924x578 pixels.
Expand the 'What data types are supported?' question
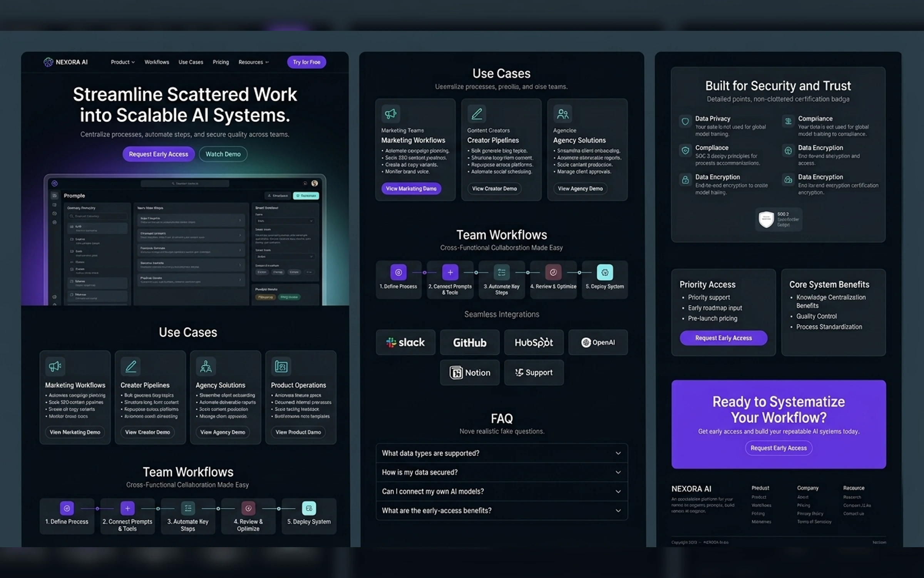click(502, 453)
